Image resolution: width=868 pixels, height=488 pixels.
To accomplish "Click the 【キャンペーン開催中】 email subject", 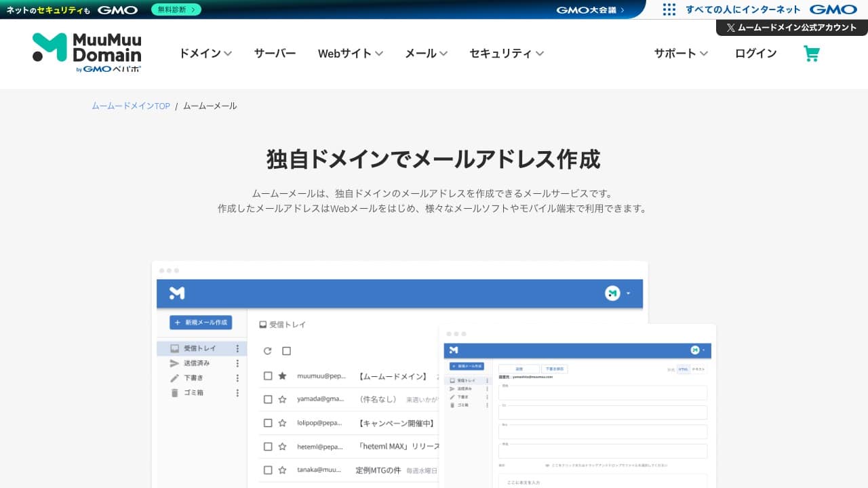I will pyautogui.click(x=395, y=423).
